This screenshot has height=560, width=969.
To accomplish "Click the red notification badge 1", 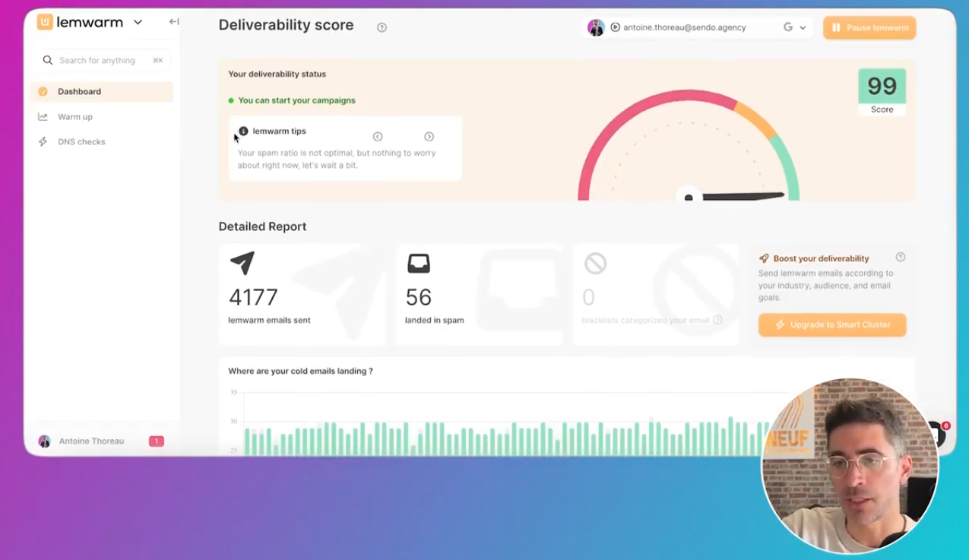I will pyautogui.click(x=157, y=441).
